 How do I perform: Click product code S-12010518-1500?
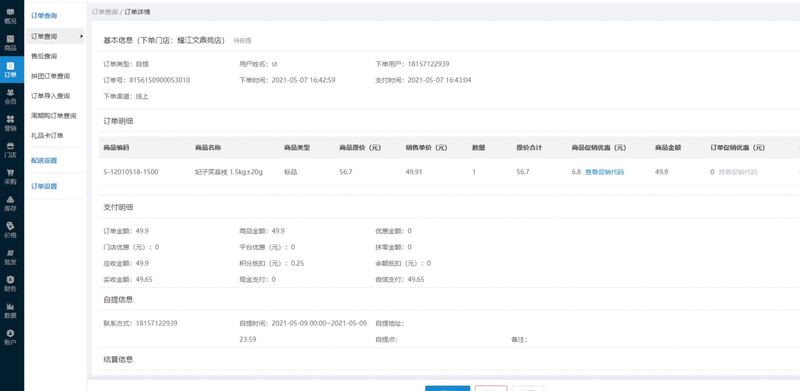pyautogui.click(x=131, y=172)
